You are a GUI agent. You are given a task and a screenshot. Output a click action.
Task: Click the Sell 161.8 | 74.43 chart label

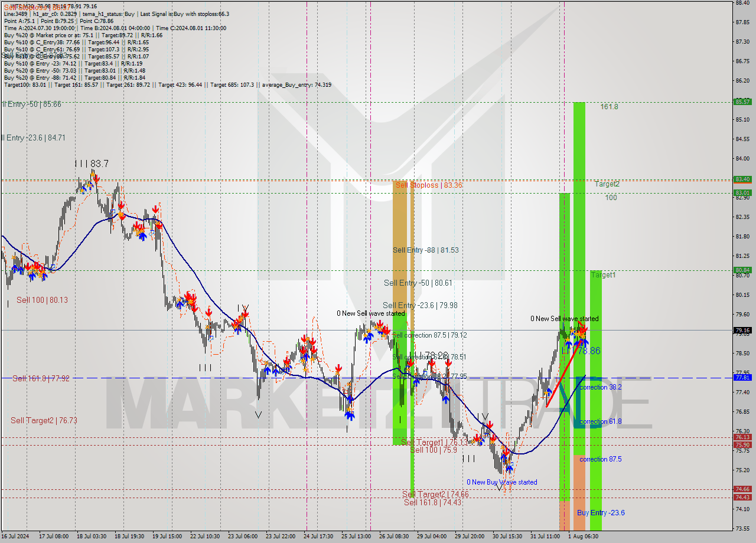point(432,502)
